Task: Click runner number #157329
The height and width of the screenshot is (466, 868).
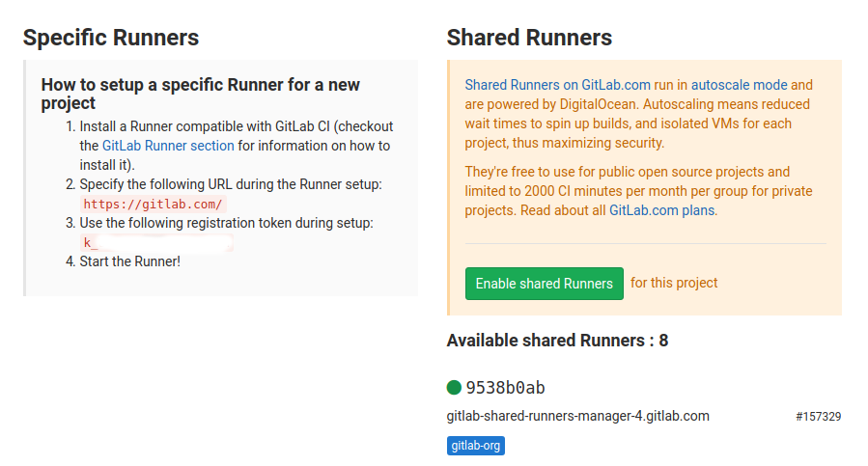Action: pos(818,416)
